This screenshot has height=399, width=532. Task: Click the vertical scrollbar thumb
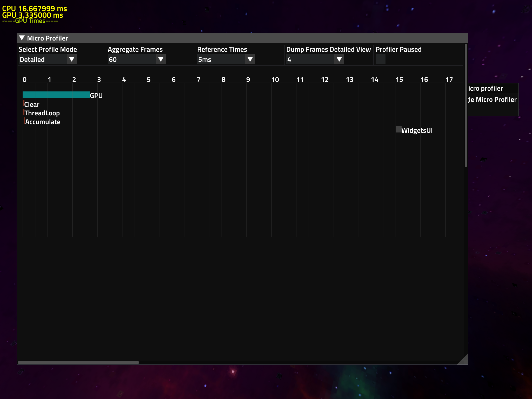click(x=466, y=106)
